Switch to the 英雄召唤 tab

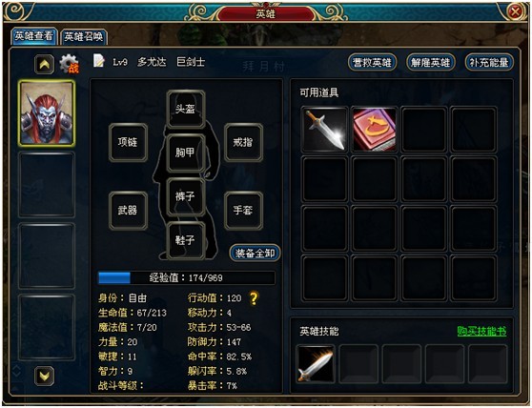click(84, 36)
